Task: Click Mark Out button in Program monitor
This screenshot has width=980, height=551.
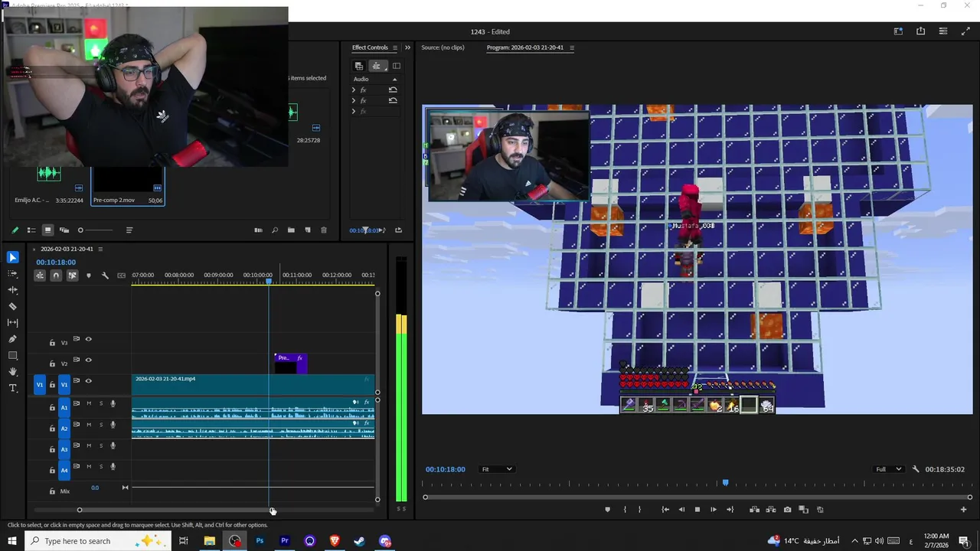Action: [640, 510]
